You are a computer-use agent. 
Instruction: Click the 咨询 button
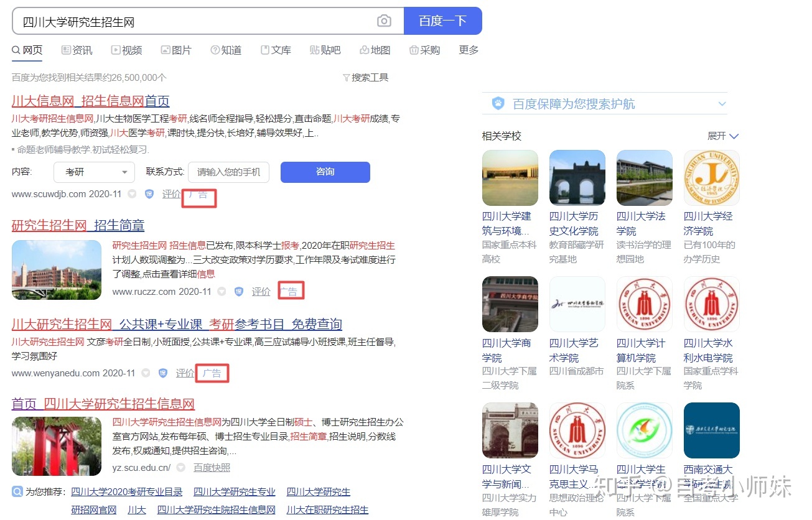tap(325, 172)
